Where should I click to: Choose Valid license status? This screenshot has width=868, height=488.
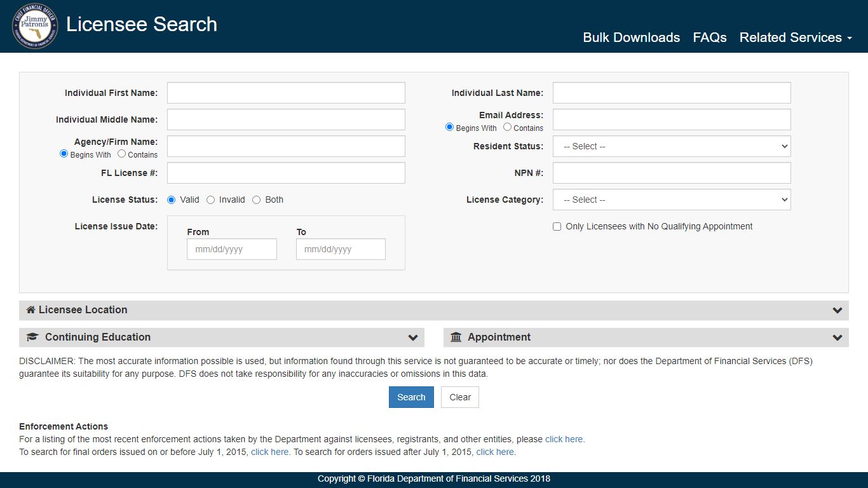(172, 200)
